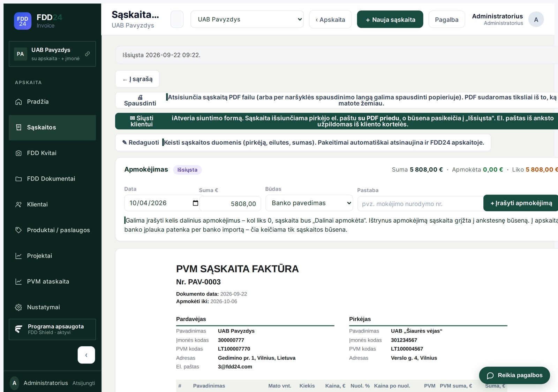Click the link icon beside UAB Pavyzdys
558x392 pixels.
click(x=88, y=54)
